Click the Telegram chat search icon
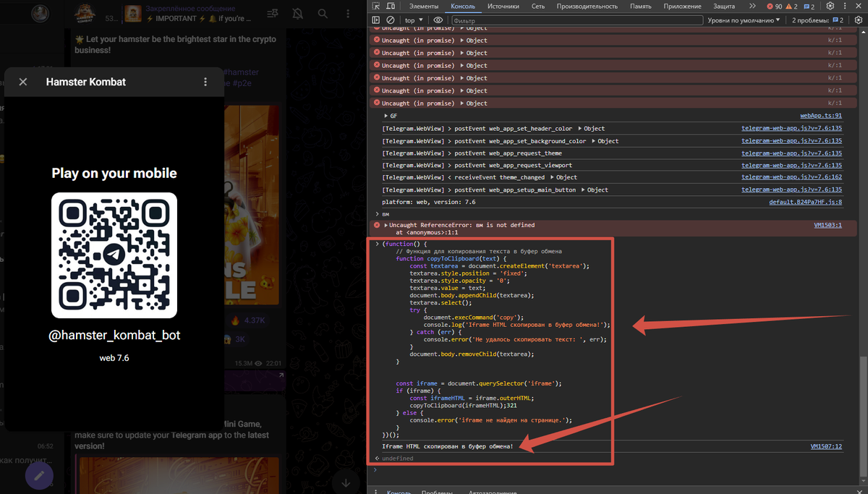Screen dimensions: 868x494 tap(323, 14)
